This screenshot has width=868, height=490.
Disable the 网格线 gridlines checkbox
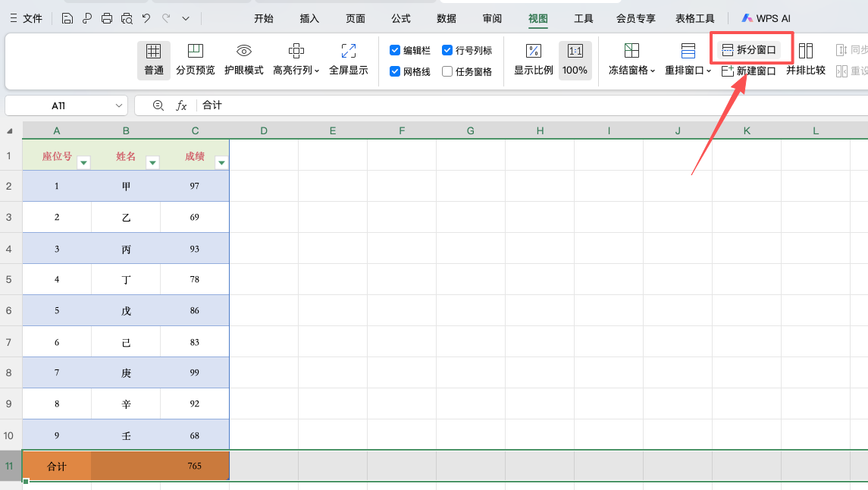point(395,71)
